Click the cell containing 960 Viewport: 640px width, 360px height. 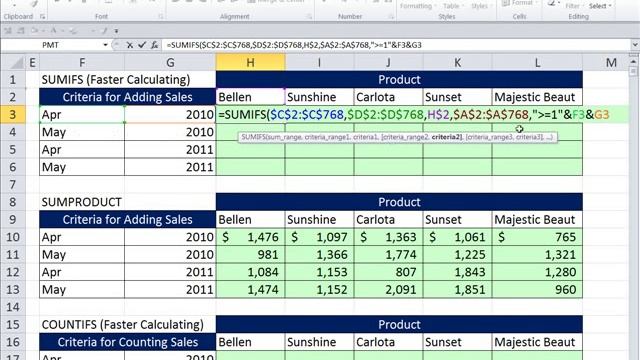click(537, 290)
